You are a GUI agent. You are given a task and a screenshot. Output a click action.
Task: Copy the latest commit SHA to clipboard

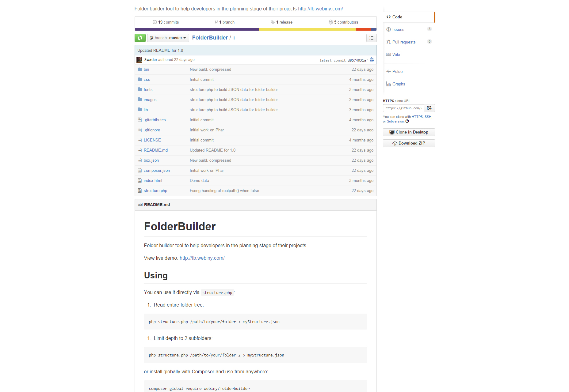point(372,60)
